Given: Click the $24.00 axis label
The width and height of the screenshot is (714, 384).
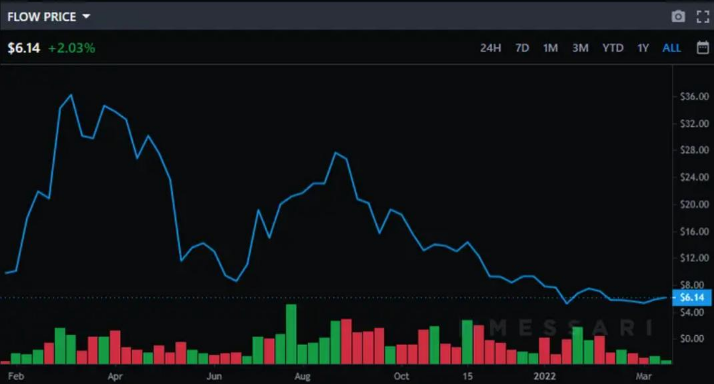Looking at the screenshot, I should 694,177.
